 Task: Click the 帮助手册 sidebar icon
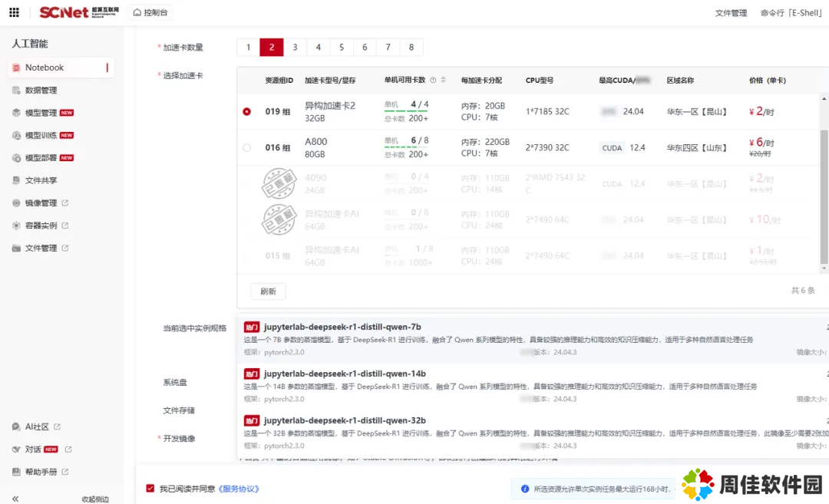coord(16,472)
